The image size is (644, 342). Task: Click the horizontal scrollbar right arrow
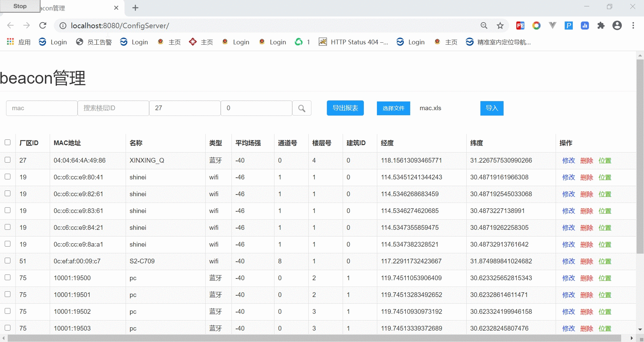pos(632,338)
